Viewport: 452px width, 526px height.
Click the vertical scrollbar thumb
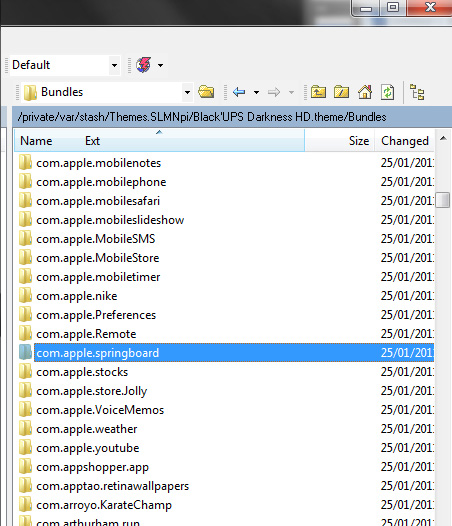[443, 200]
